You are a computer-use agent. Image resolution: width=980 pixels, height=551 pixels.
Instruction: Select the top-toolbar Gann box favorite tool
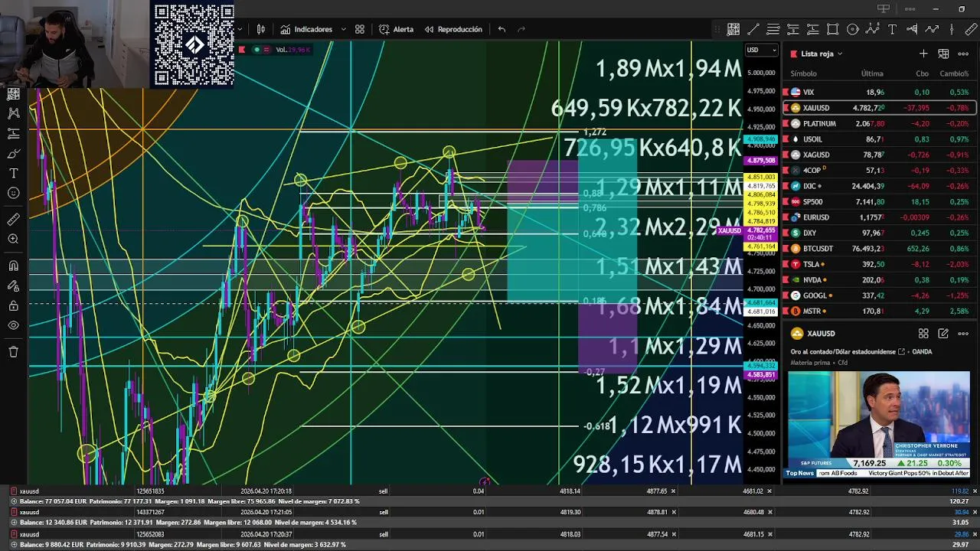[733, 29]
